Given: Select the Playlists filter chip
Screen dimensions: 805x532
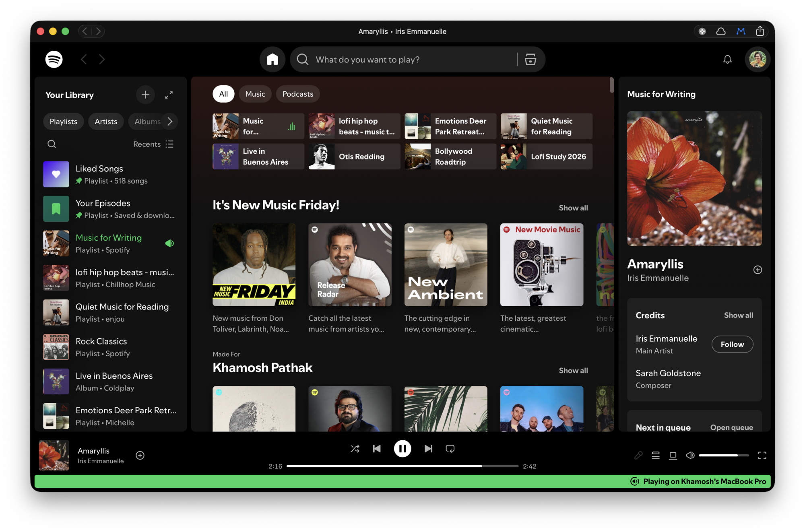Looking at the screenshot, I should 63,121.
